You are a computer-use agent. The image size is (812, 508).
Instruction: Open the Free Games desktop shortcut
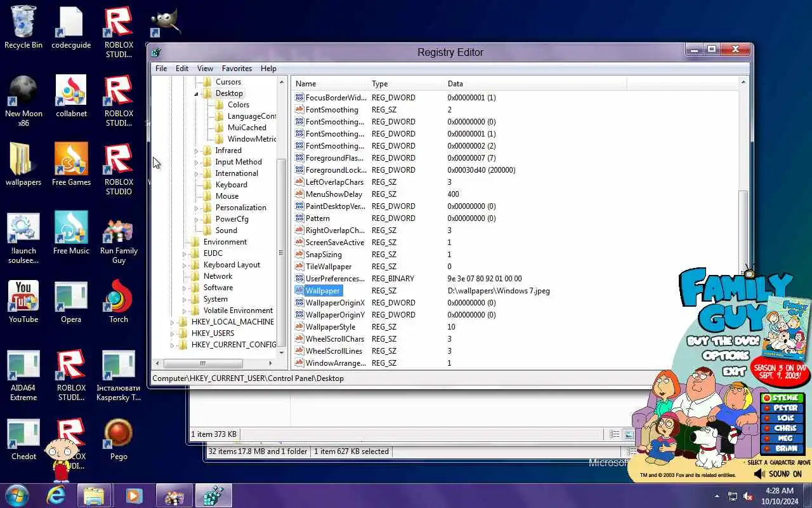coord(71,164)
